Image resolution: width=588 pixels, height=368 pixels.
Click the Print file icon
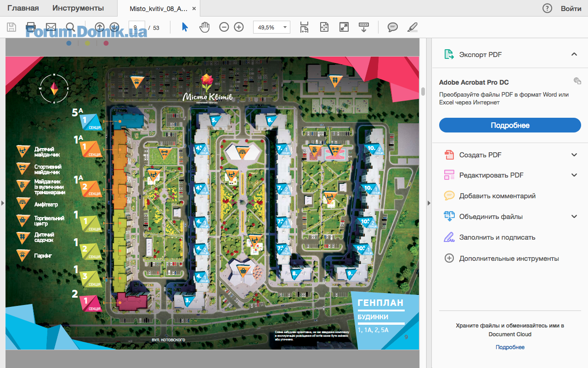pyautogui.click(x=31, y=27)
